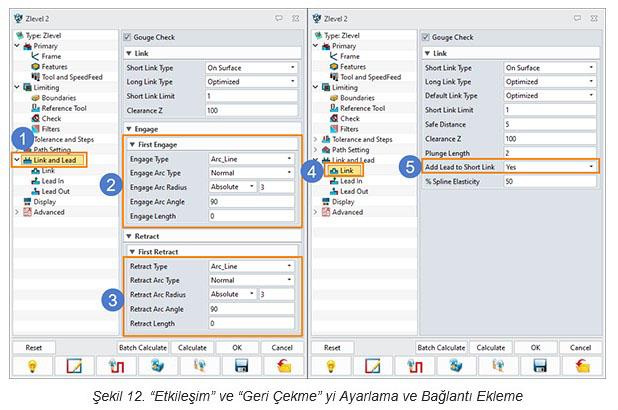Select the highlighted Link item in the right tree
Viewport: 618px width, 410px height.
point(345,171)
